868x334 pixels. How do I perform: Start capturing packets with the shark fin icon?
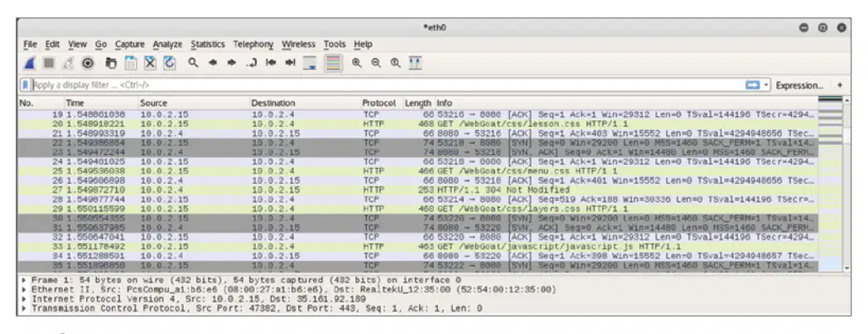[30, 63]
